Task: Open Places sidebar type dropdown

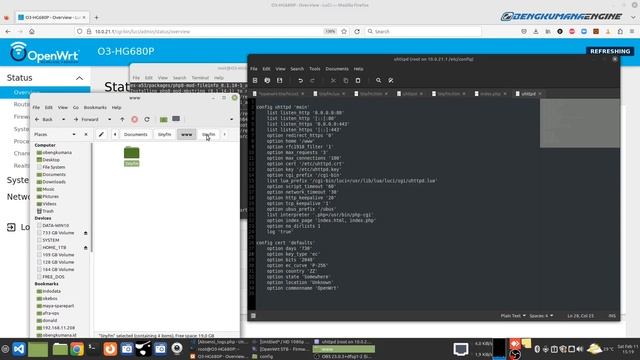Action: coord(74,134)
